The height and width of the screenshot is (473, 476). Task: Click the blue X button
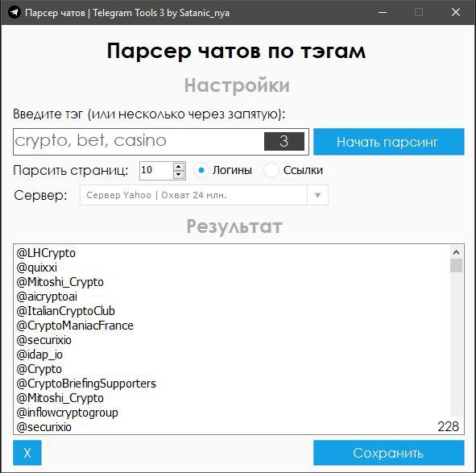[27, 453]
